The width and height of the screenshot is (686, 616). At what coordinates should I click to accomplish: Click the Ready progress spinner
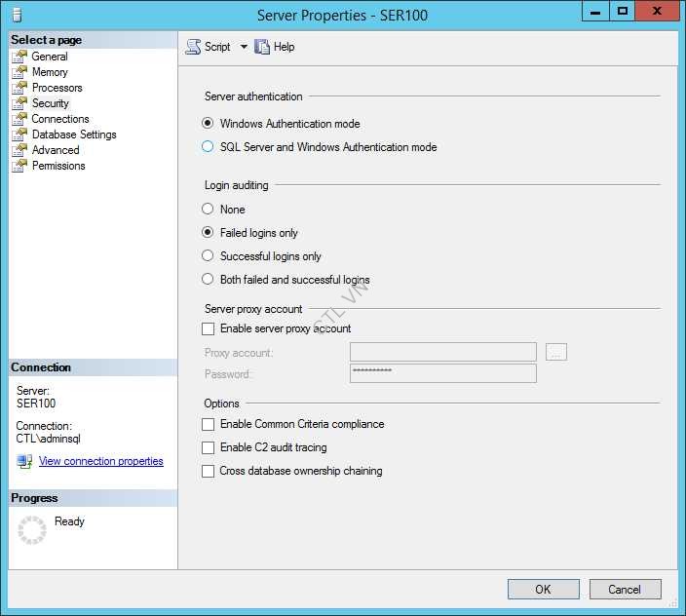(32, 530)
